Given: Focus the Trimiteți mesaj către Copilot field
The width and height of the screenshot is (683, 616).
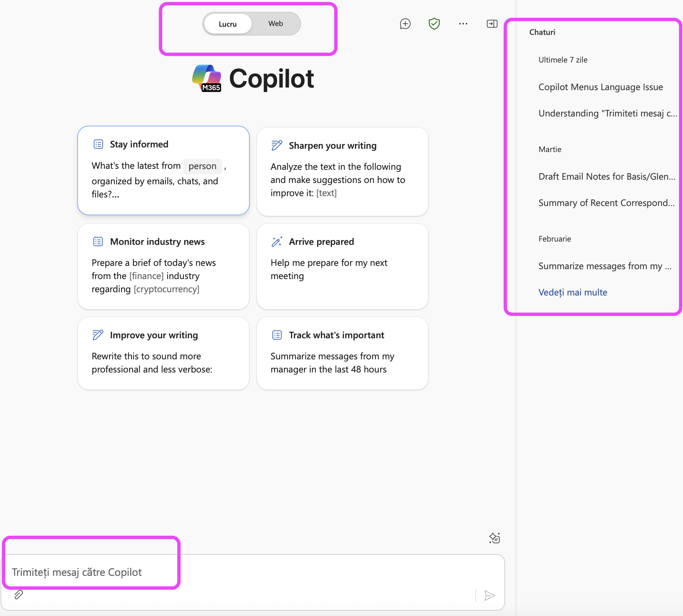Looking at the screenshot, I should pyautogui.click(x=252, y=582).
